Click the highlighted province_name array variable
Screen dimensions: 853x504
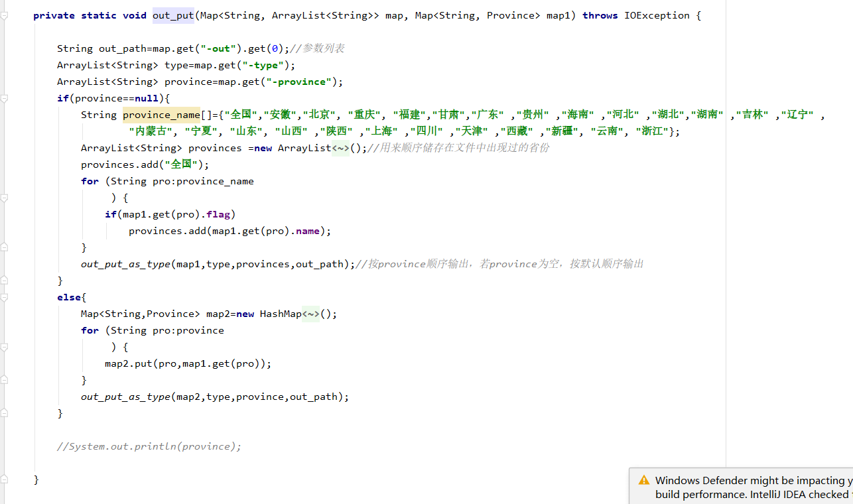(x=161, y=115)
